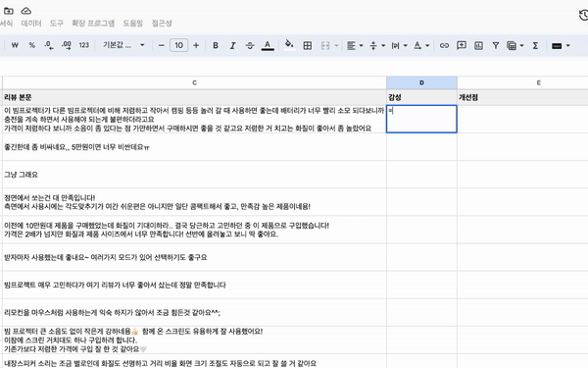Open the 확장 프로그램 menu
Screen dimensions: 588x368
click(93, 24)
